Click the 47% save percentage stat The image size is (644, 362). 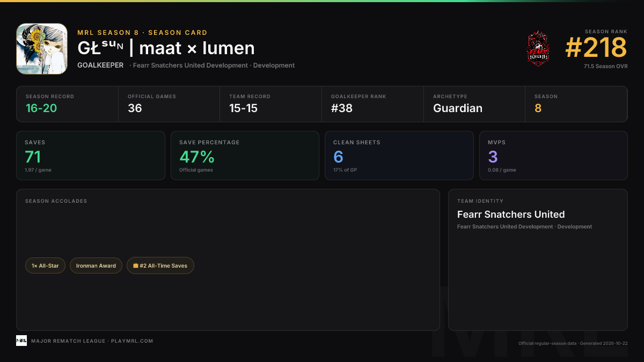click(x=197, y=157)
